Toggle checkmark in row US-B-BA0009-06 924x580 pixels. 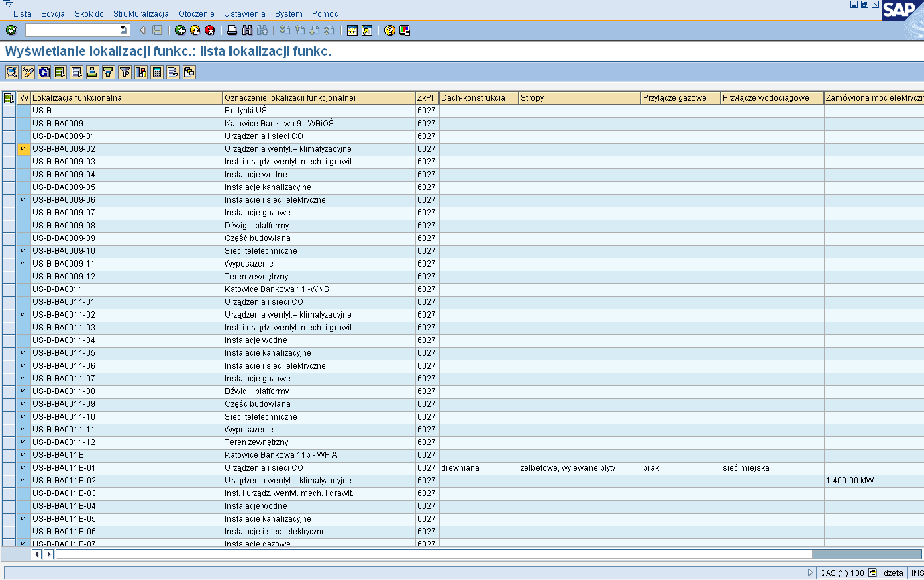pyautogui.click(x=23, y=200)
